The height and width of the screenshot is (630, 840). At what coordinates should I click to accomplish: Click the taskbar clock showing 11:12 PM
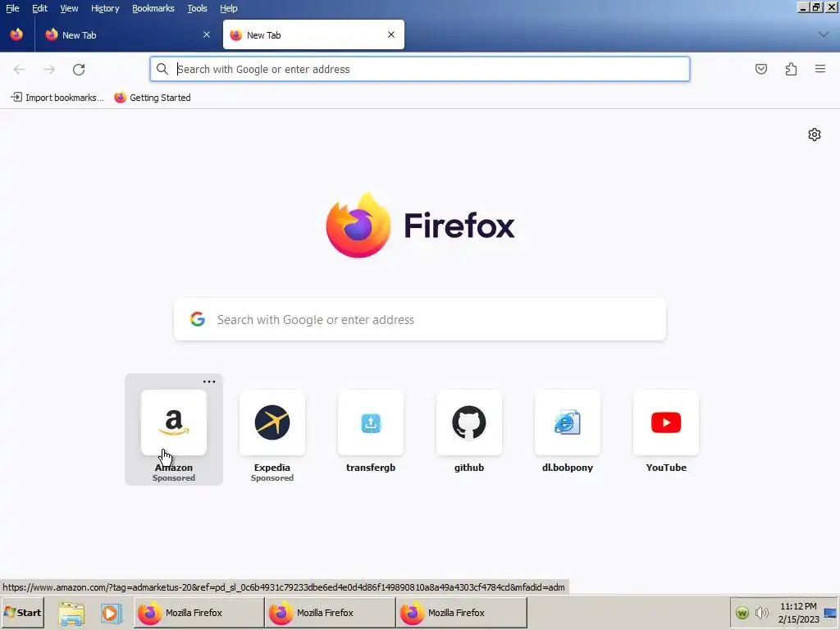pyautogui.click(x=798, y=612)
